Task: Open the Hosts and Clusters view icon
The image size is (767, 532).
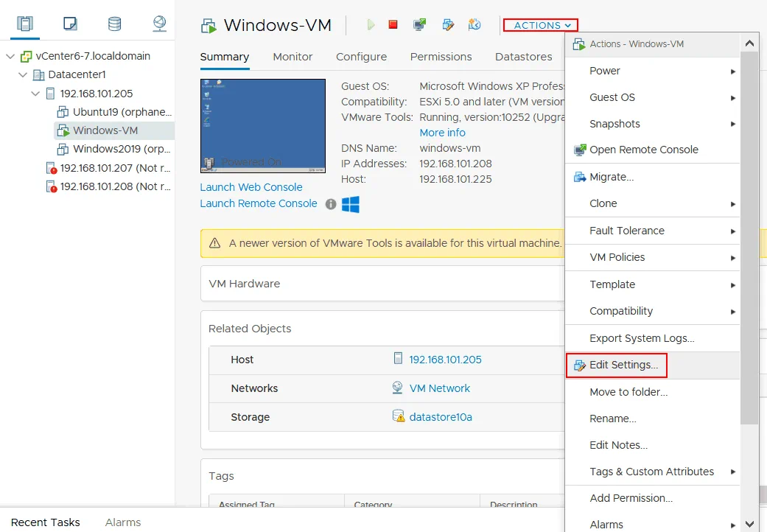Action: (x=25, y=24)
